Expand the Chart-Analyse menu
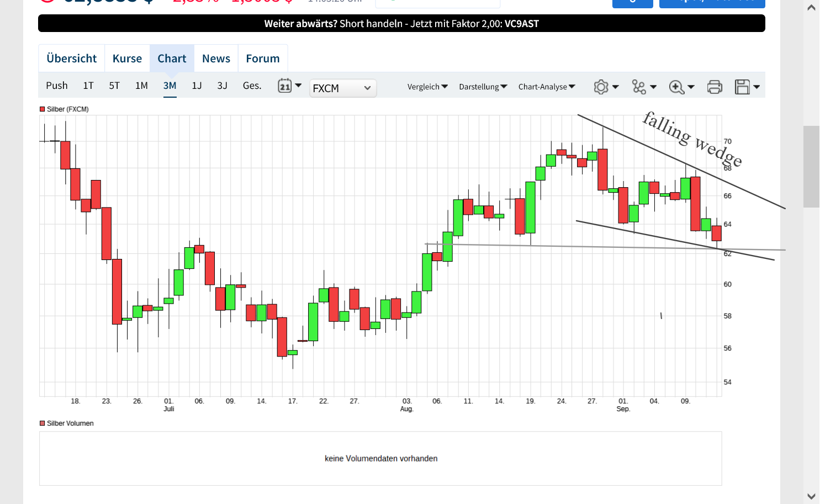The image size is (820, 504). (x=547, y=87)
